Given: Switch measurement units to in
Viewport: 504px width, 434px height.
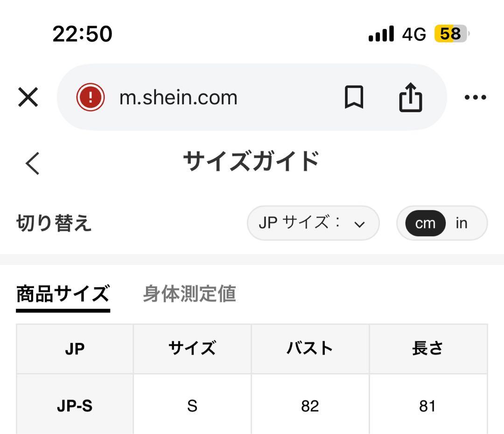Looking at the screenshot, I should pos(461,223).
